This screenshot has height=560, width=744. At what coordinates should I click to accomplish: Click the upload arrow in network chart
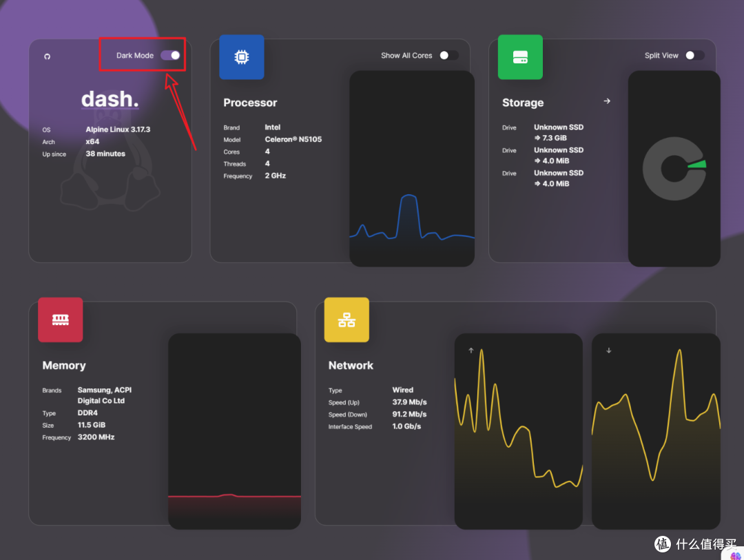[471, 351]
